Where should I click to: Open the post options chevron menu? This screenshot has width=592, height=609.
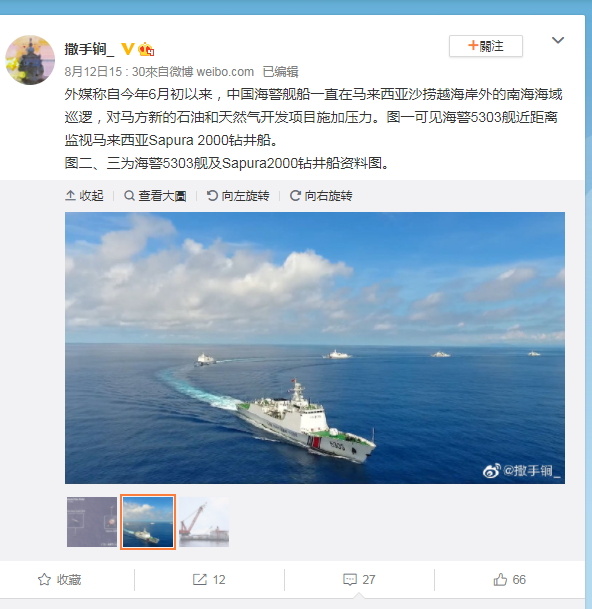click(557, 40)
